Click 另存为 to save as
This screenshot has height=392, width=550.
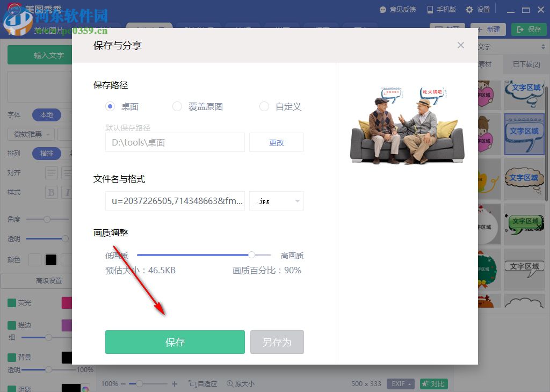coord(277,342)
